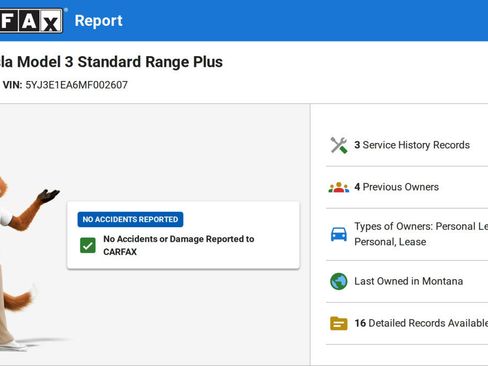Viewport: 488px width, 366px height.
Task: Click the yellow folder records icon
Action: (339, 323)
